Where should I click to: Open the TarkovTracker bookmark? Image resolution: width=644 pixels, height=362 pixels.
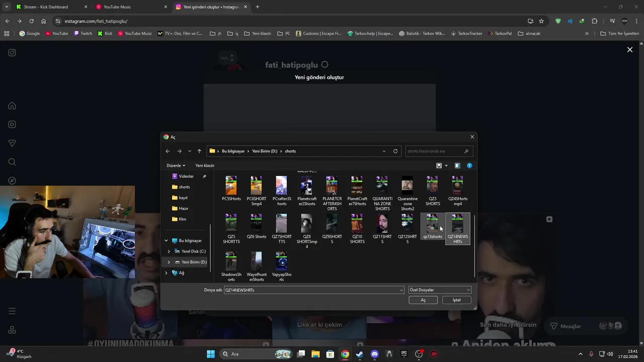466,34
